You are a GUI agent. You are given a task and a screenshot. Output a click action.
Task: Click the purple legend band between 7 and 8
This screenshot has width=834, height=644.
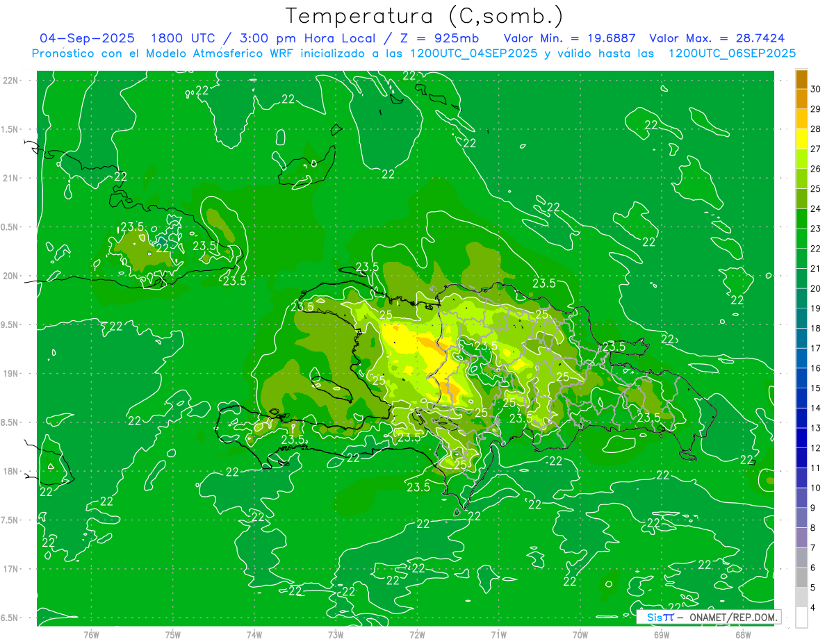801,538
